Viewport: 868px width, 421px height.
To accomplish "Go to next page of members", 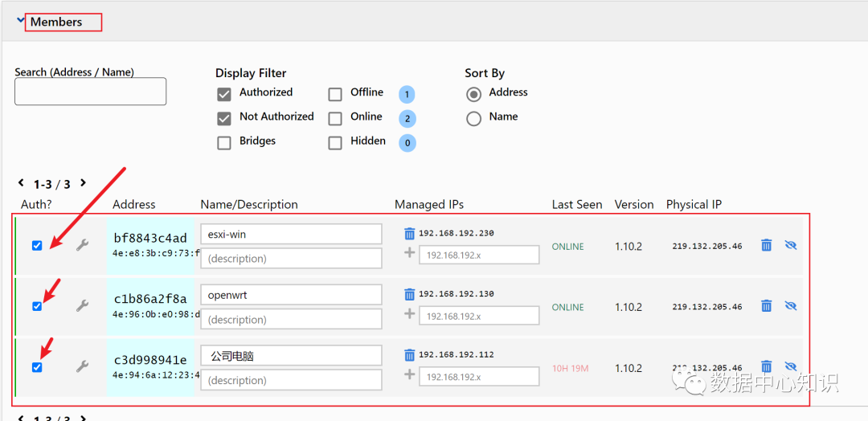I will tap(83, 183).
